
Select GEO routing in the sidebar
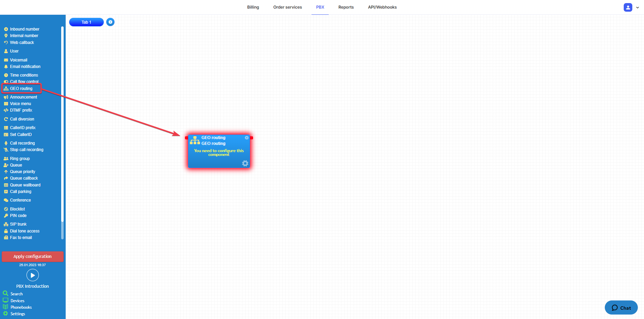(x=22, y=89)
